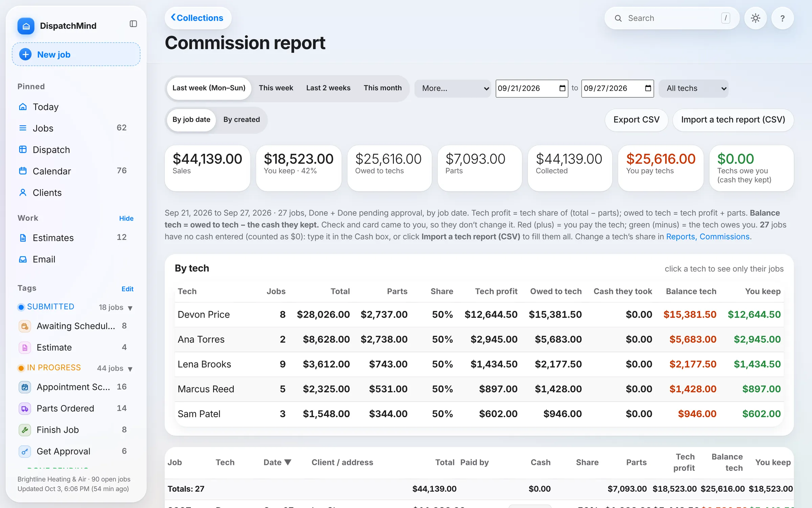Select Last week (Mon–Sun) range tab
Screen dimensions: 812x508
point(209,88)
